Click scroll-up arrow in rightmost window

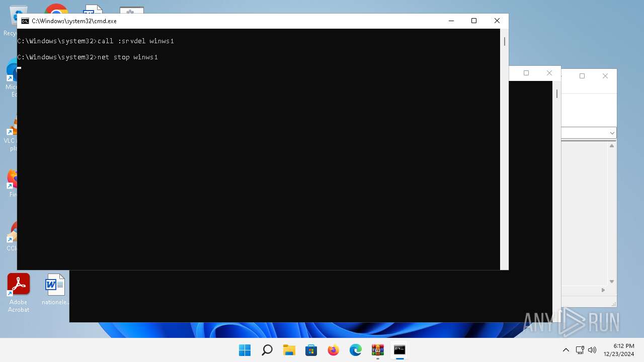[x=612, y=146]
